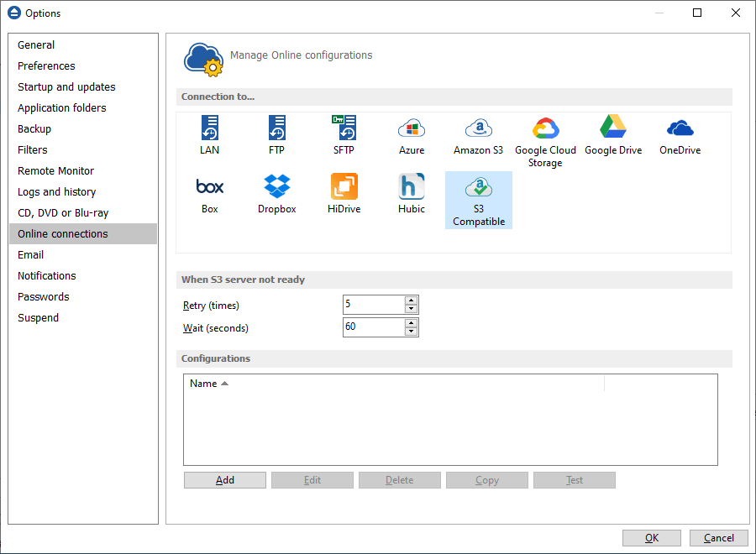Open the Backup options page
756x554 pixels.
coord(83,129)
